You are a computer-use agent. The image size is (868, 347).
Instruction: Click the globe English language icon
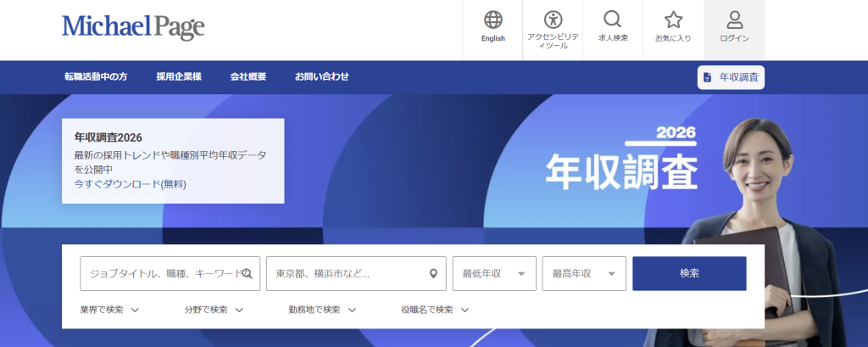[492, 20]
